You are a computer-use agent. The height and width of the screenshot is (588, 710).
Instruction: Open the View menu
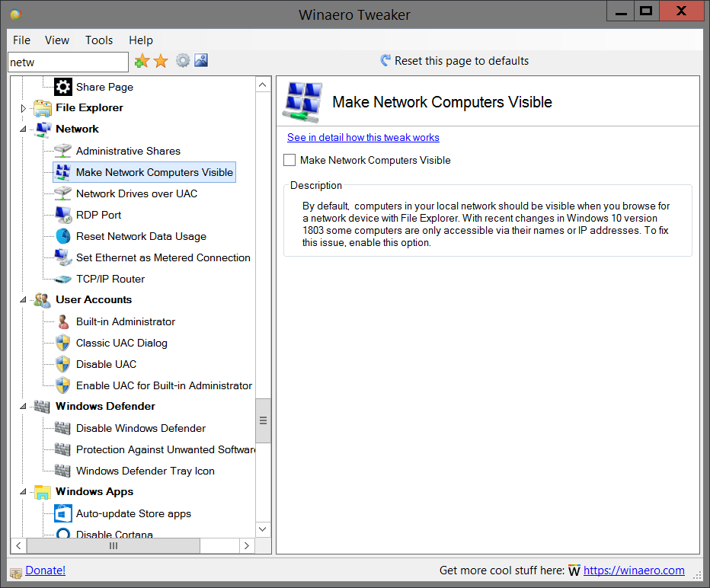57,40
